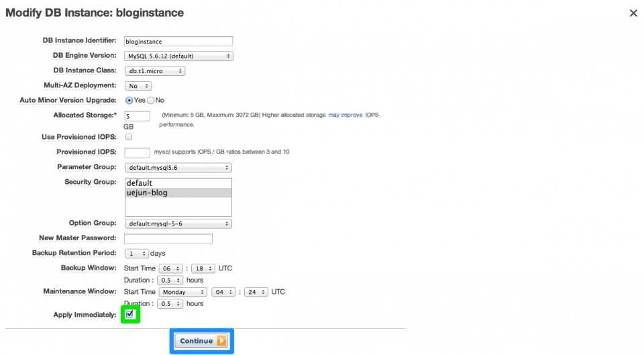
Task: Click the DB Instance Identifier field
Action: coord(178,42)
